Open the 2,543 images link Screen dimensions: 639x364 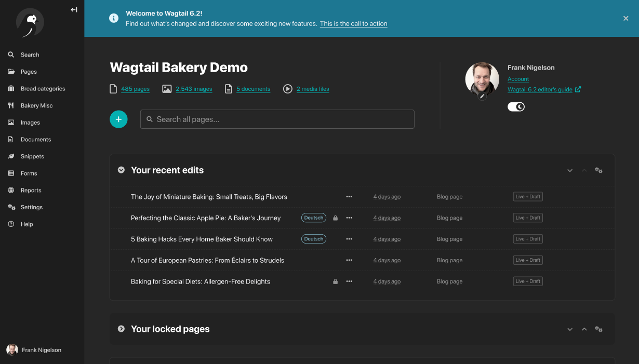pos(194,89)
